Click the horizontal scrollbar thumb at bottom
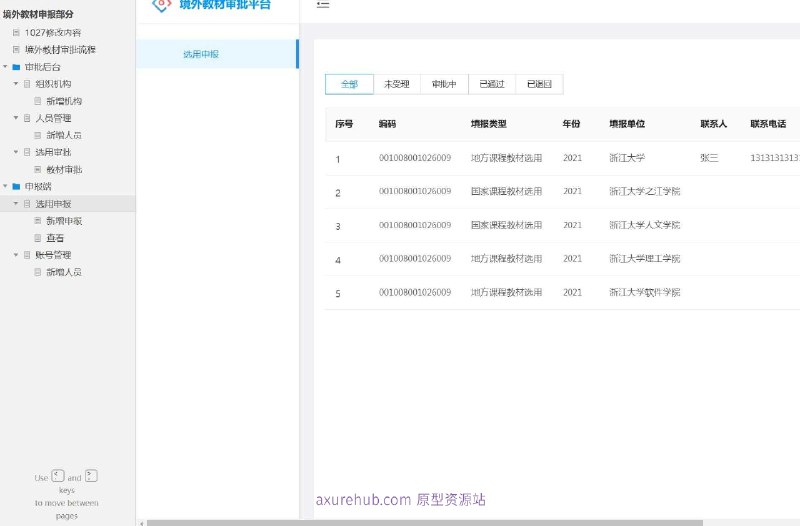800x526 pixels. pyautogui.click(x=424, y=523)
